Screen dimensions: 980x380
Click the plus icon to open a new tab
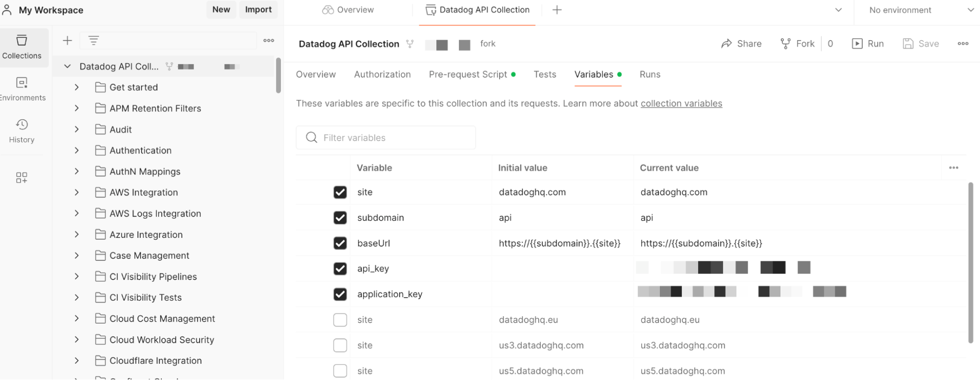click(x=557, y=10)
